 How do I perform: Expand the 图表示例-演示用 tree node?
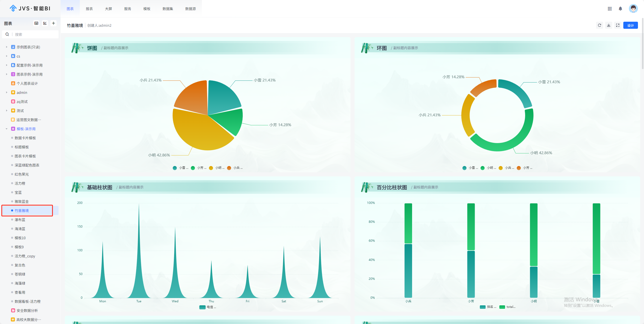pyautogui.click(x=7, y=74)
